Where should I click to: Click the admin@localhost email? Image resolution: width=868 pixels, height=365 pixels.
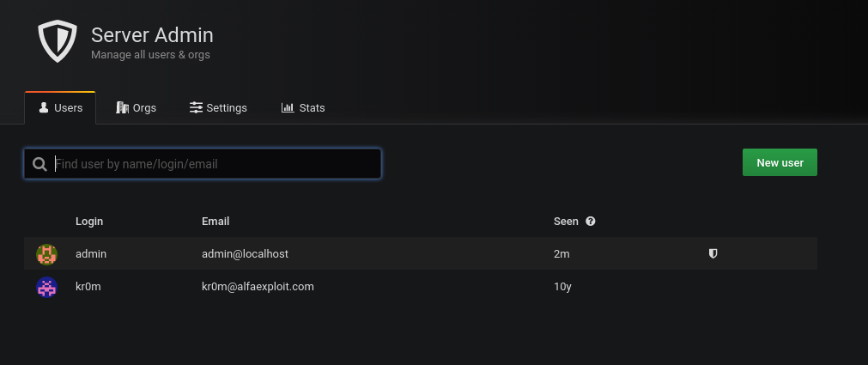click(x=244, y=254)
